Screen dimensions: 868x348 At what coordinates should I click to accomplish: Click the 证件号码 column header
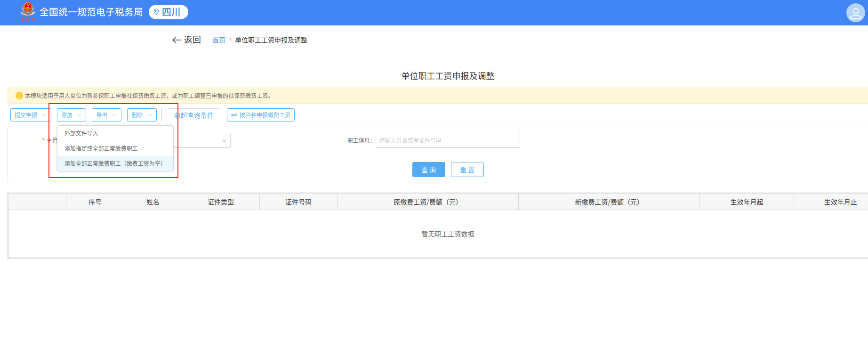[298, 202]
